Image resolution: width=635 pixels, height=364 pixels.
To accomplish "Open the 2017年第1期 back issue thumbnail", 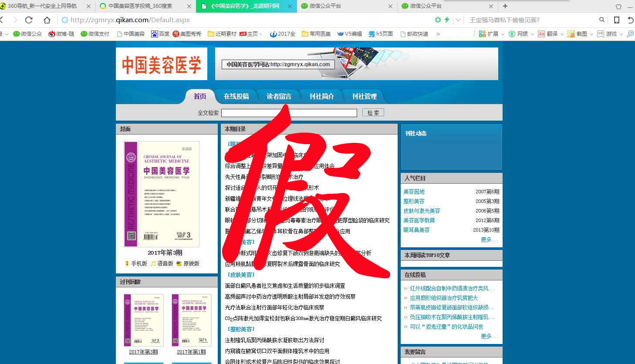I will tap(191, 320).
